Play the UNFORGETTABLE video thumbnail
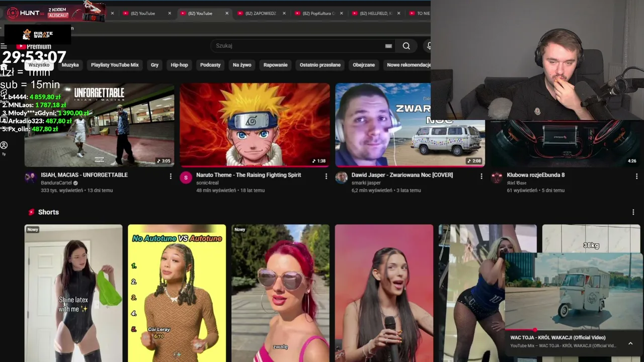Screen dimensions: 644x362 [x=100, y=125]
